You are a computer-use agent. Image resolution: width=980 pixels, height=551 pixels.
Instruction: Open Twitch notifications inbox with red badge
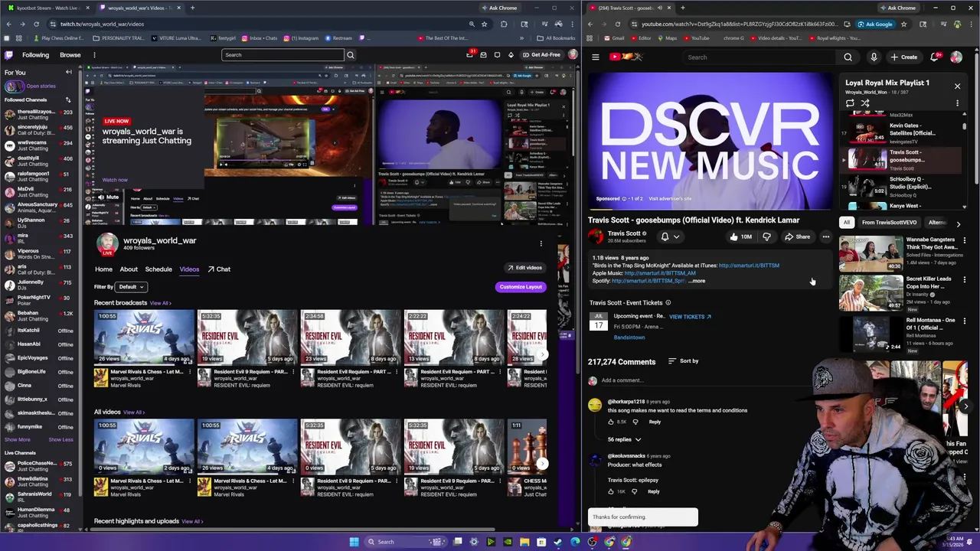point(470,55)
